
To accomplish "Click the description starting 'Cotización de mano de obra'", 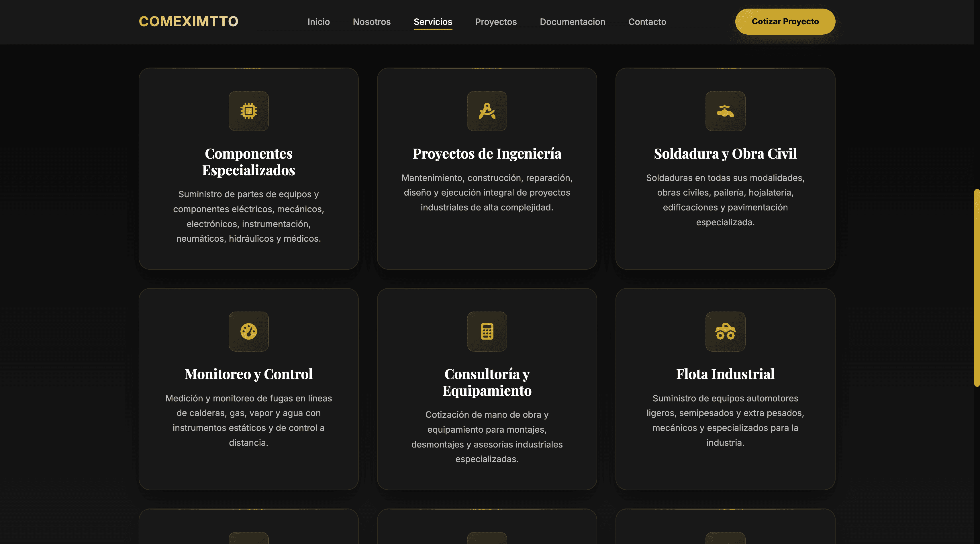I will click(487, 437).
